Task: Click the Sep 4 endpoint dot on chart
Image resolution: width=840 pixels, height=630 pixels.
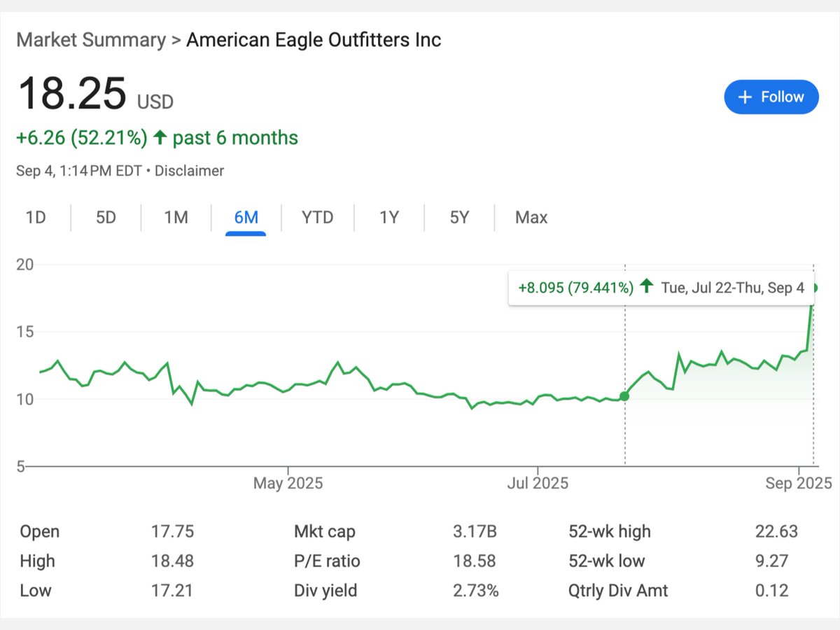Action: click(x=815, y=288)
